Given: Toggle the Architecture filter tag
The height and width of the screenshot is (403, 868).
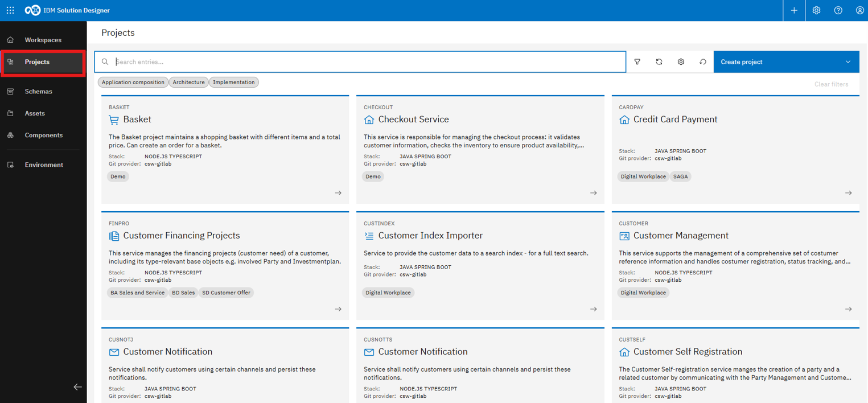Looking at the screenshot, I should [x=188, y=83].
